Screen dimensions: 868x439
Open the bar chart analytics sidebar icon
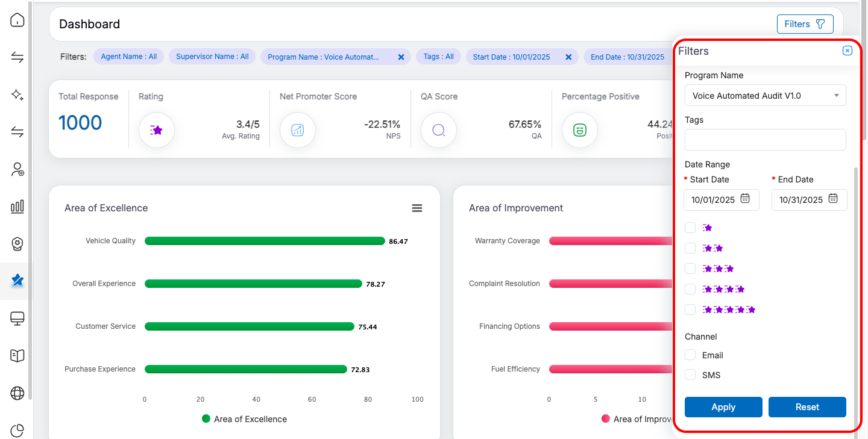(x=17, y=207)
